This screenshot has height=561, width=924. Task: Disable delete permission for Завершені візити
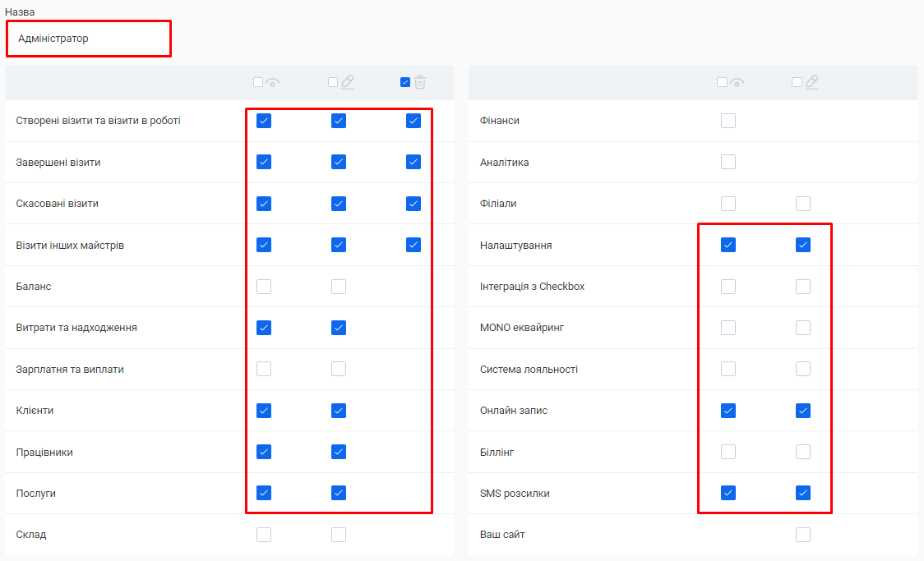[413, 162]
